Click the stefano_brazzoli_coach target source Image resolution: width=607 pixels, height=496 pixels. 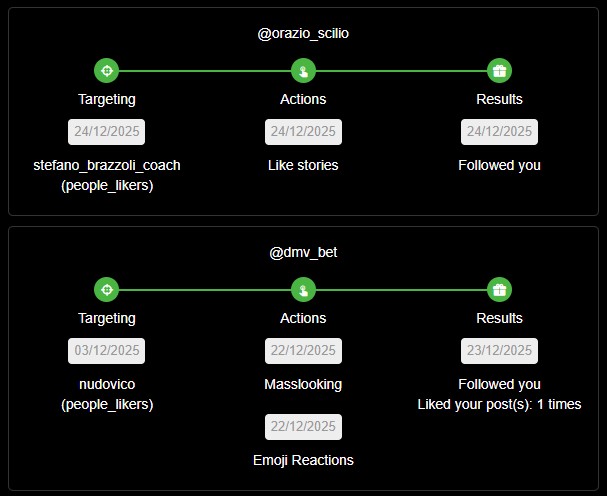(x=107, y=165)
